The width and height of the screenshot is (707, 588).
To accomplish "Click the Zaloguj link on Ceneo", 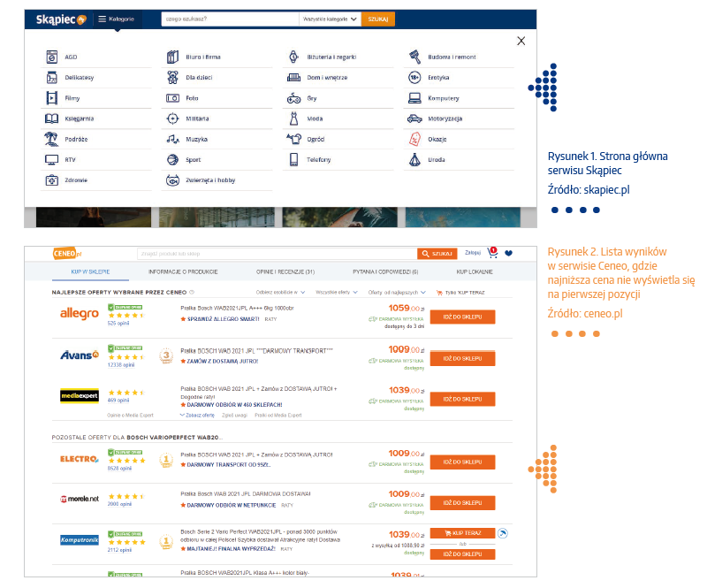I will tap(473, 253).
